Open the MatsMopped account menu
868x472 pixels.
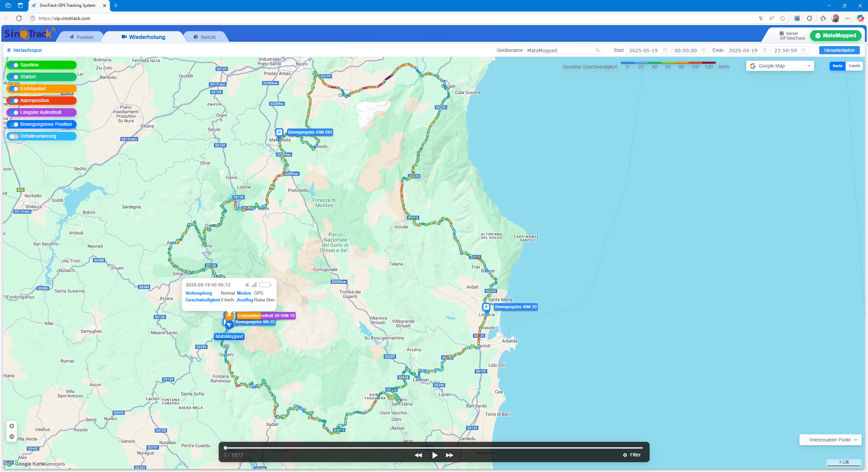coord(835,36)
